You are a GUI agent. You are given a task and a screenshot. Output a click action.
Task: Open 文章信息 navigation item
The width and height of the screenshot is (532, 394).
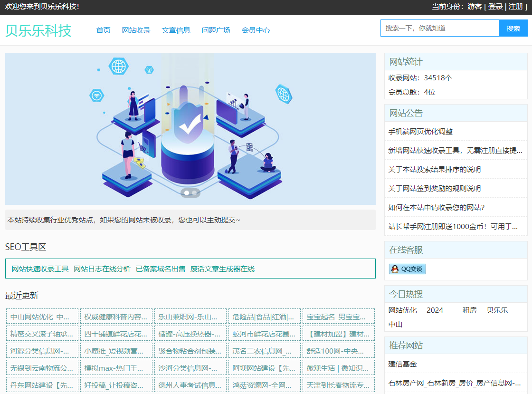click(x=176, y=30)
